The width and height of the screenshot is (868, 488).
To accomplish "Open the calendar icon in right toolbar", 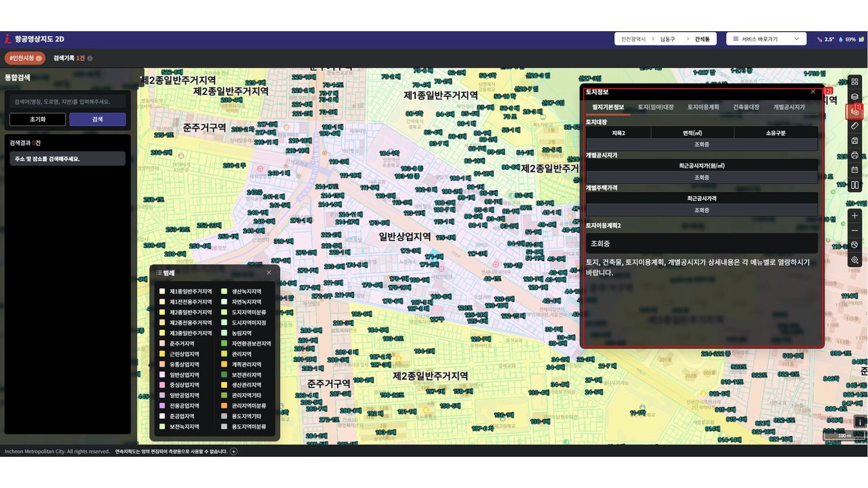I will tap(854, 170).
